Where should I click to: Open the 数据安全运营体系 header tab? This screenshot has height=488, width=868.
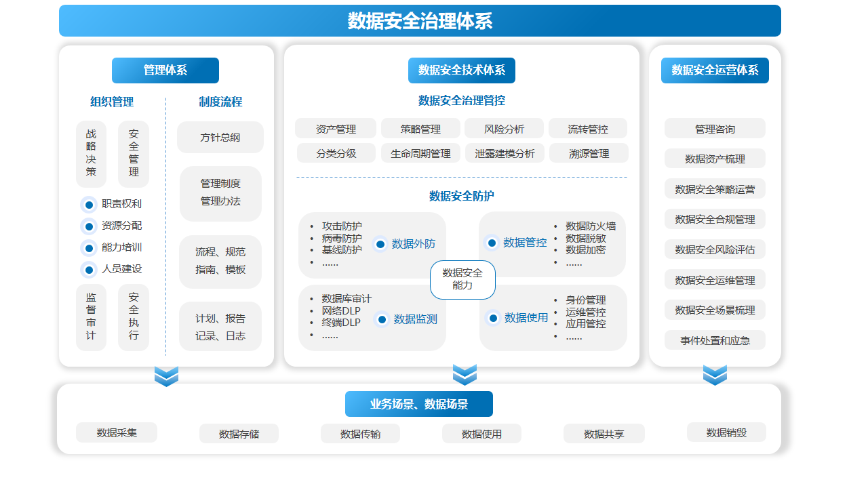click(715, 70)
